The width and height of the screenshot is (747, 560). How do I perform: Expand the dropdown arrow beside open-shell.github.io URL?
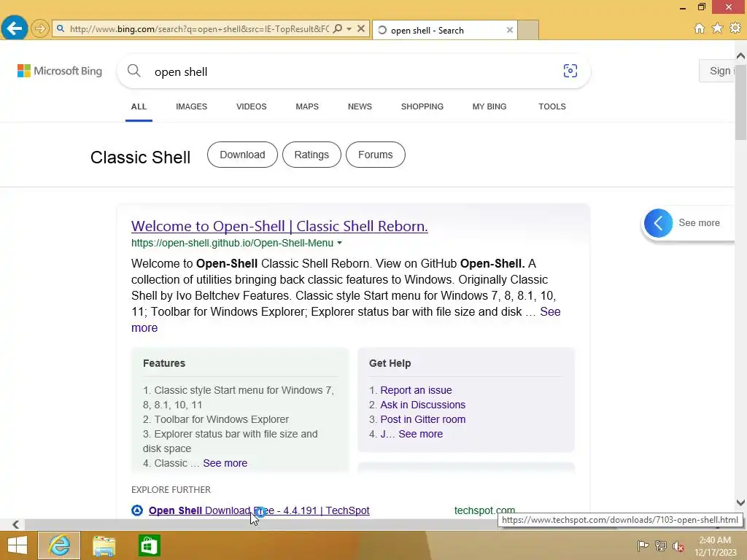point(340,243)
